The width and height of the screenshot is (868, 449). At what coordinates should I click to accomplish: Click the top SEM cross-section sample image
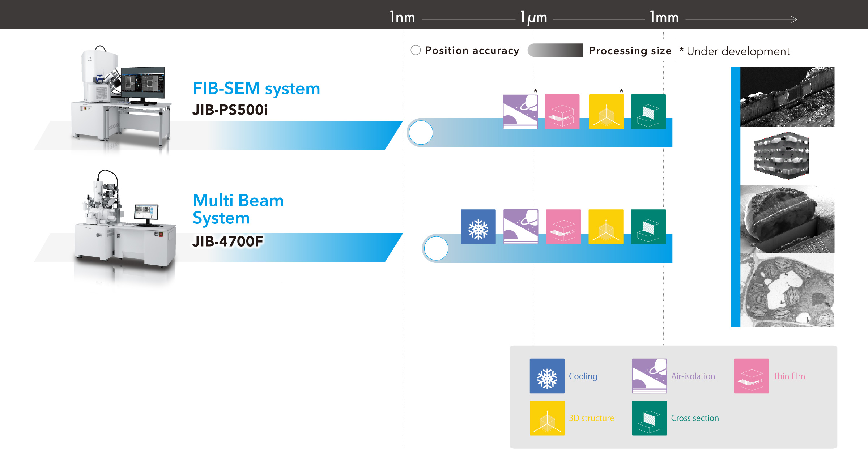[x=787, y=97]
